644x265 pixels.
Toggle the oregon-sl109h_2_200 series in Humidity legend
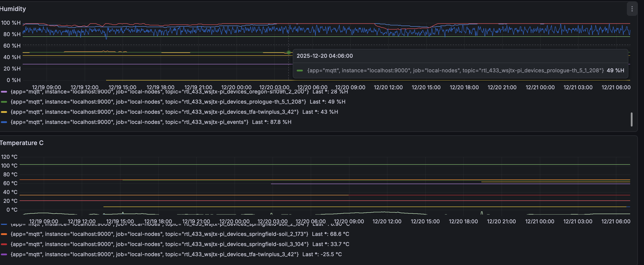pyautogui.click(x=160, y=92)
